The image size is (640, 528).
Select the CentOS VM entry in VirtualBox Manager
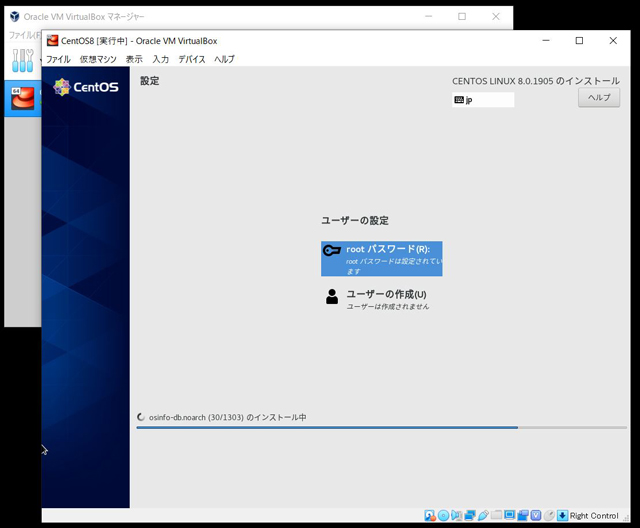coord(23,98)
